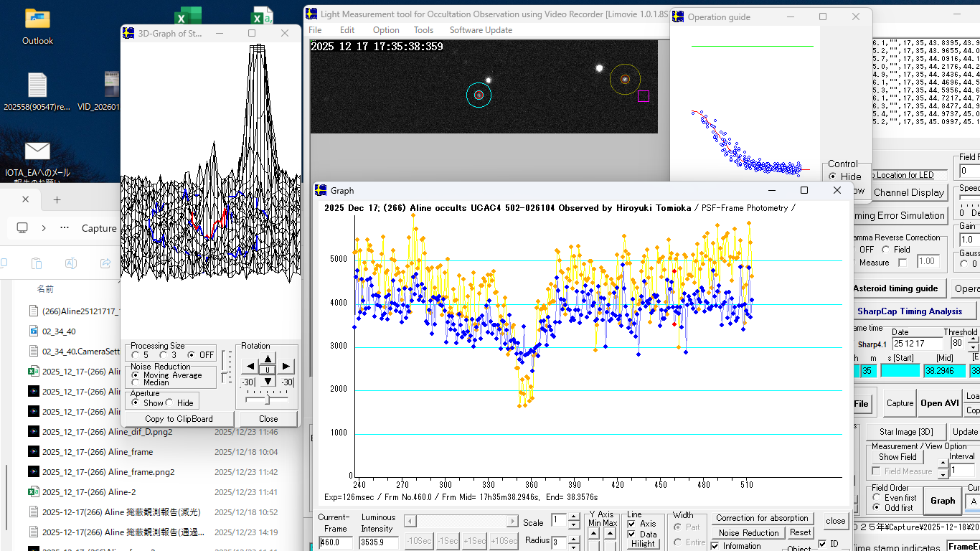The width and height of the screenshot is (980, 551).
Task: Rotate 3D graph down with the down arrow
Action: [268, 381]
